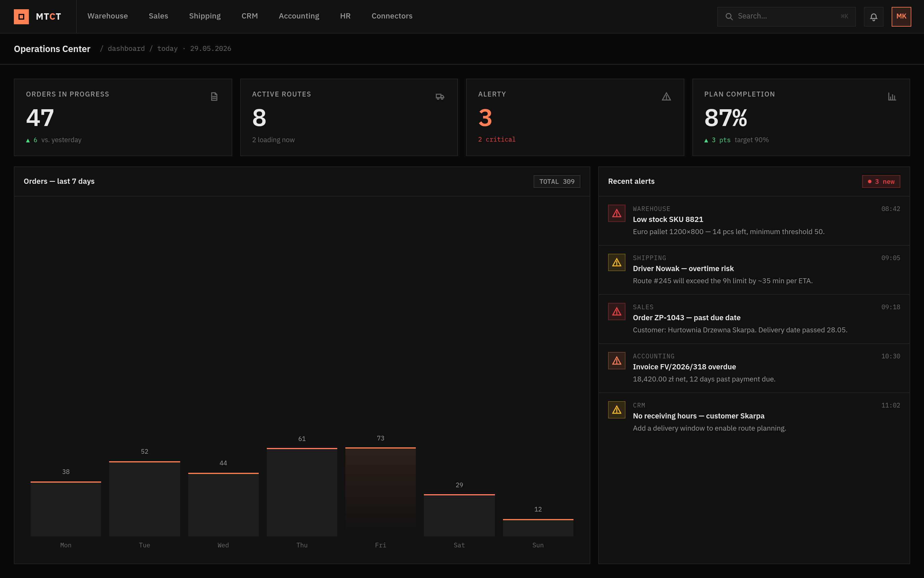Click the Operations Center page title
The width and height of the screenshot is (924, 578).
coord(52,49)
